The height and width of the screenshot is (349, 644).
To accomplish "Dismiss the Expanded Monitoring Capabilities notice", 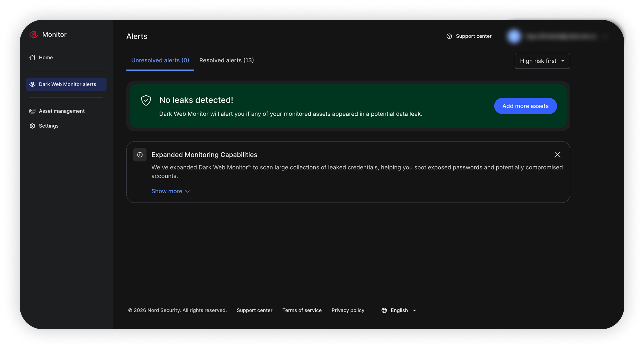I will coord(557,155).
